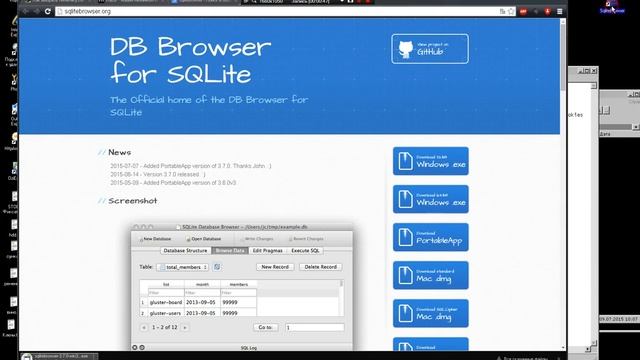Select the news line dated 2015-05-09
This screenshot has height=360, width=640.
[173, 183]
